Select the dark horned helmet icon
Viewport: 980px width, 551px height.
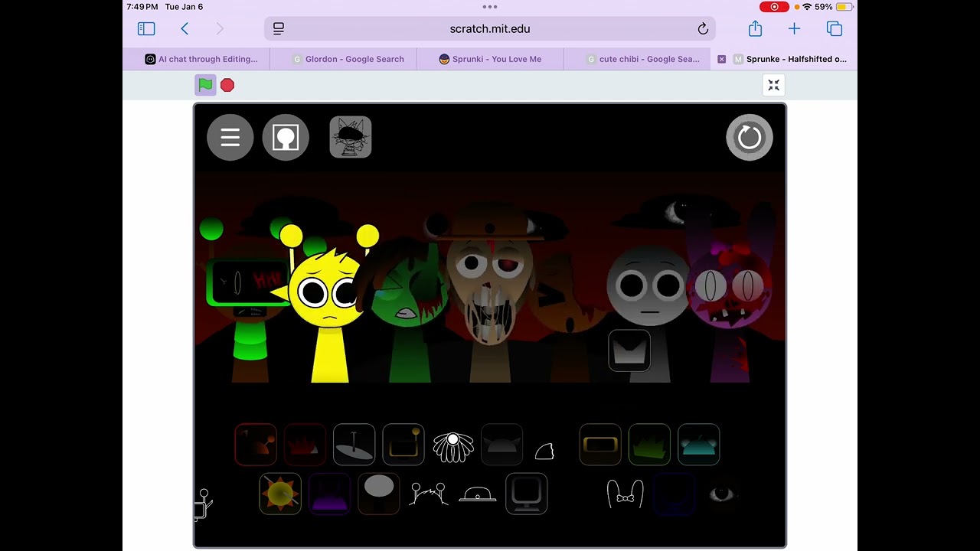tap(501, 445)
